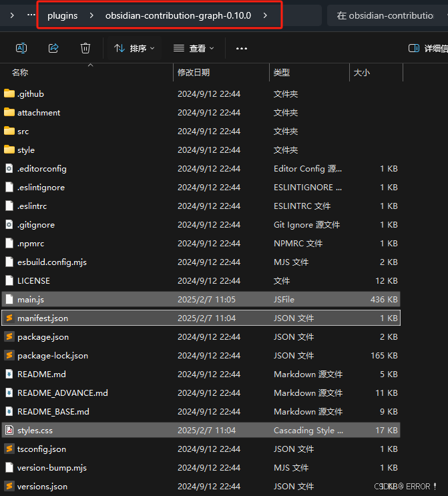Select the file name LICENSE
This screenshot has height=496, width=448.
pos(33,281)
